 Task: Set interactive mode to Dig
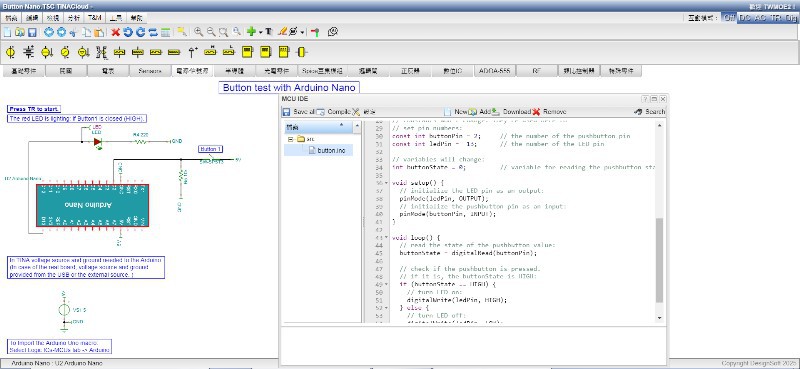[x=791, y=17]
